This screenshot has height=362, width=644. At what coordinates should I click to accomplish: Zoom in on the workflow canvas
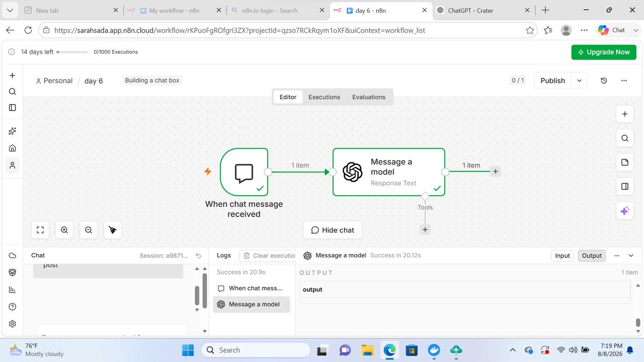[64, 230]
